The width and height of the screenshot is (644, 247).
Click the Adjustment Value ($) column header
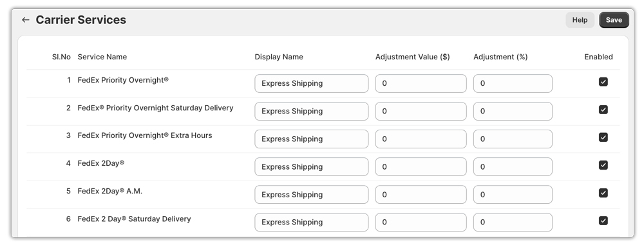coord(412,57)
